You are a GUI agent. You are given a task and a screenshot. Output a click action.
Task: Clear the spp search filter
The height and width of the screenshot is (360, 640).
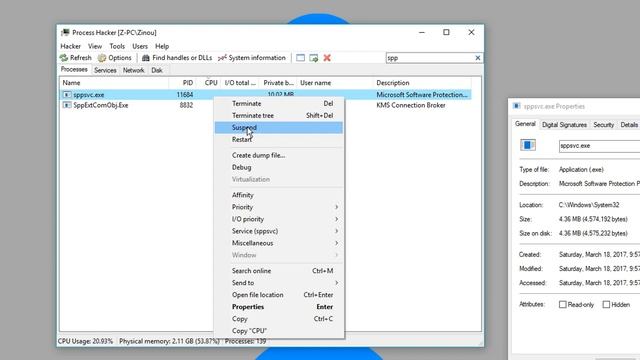[x=478, y=58]
